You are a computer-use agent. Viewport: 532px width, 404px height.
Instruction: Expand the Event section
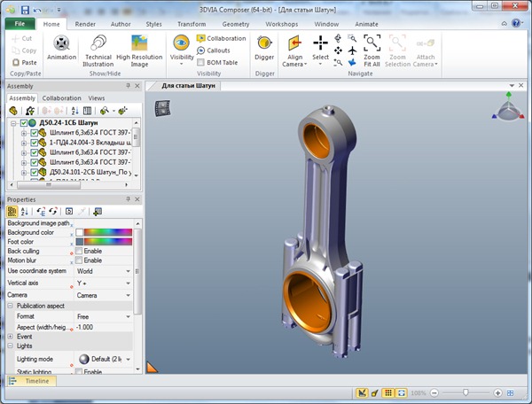[x=10, y=337]
